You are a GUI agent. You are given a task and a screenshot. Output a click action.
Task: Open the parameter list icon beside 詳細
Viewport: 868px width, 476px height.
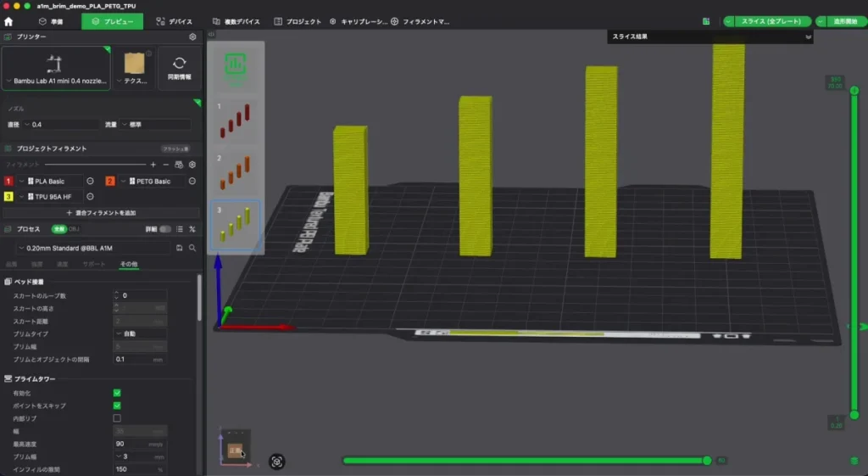click(180, 229)
